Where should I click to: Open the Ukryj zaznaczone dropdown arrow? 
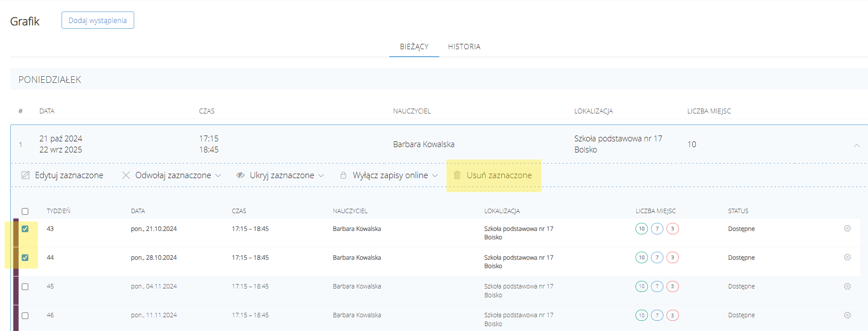coord(321,175)
